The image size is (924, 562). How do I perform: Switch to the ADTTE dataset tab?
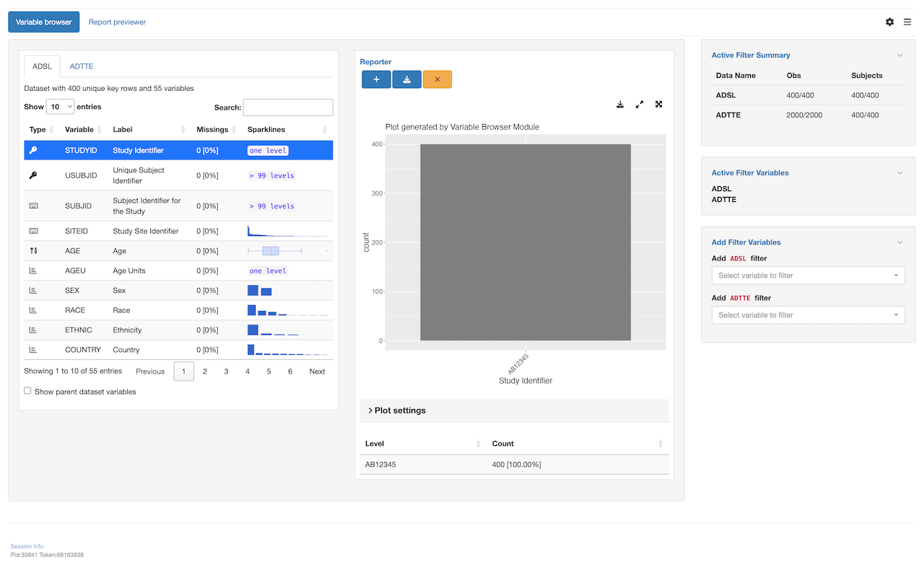(82, 66)
